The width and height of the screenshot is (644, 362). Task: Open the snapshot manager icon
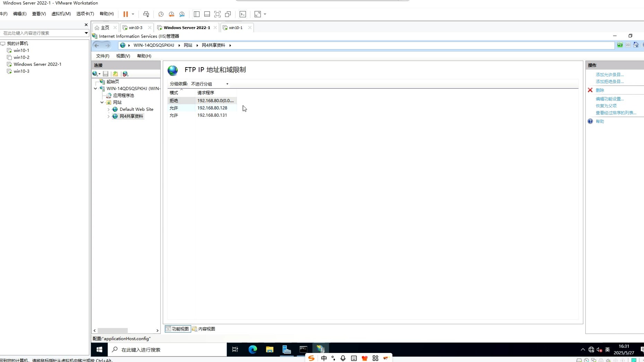(182, 14)
